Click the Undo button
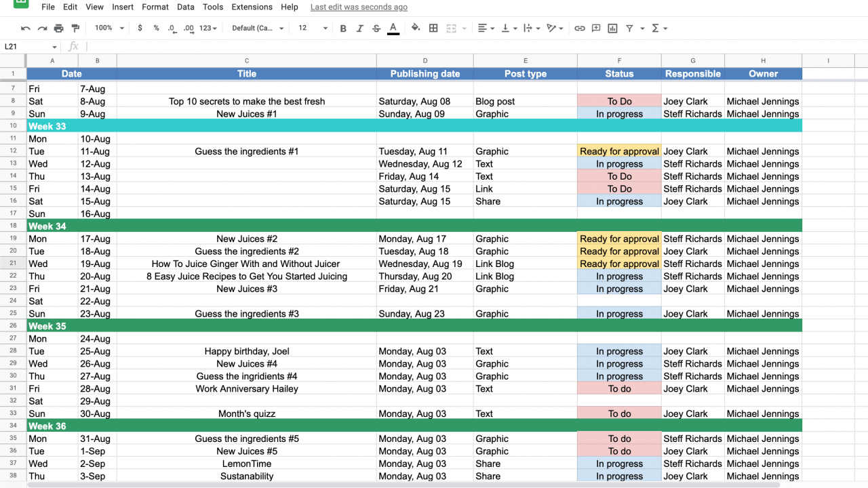 tap(25, 28)
